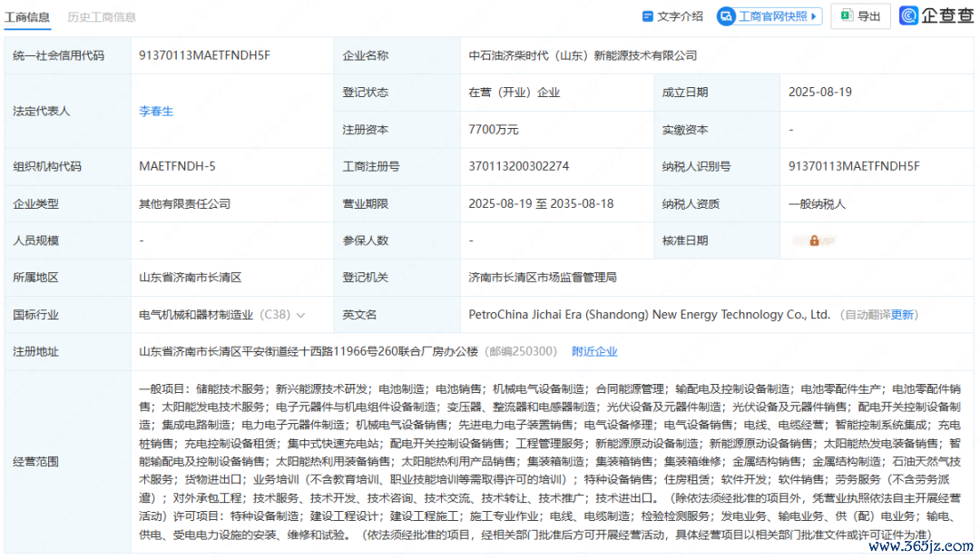This screenshot has width=980, height=560.
Task: Export data with 导出 button
Action: tap(860, 16)
